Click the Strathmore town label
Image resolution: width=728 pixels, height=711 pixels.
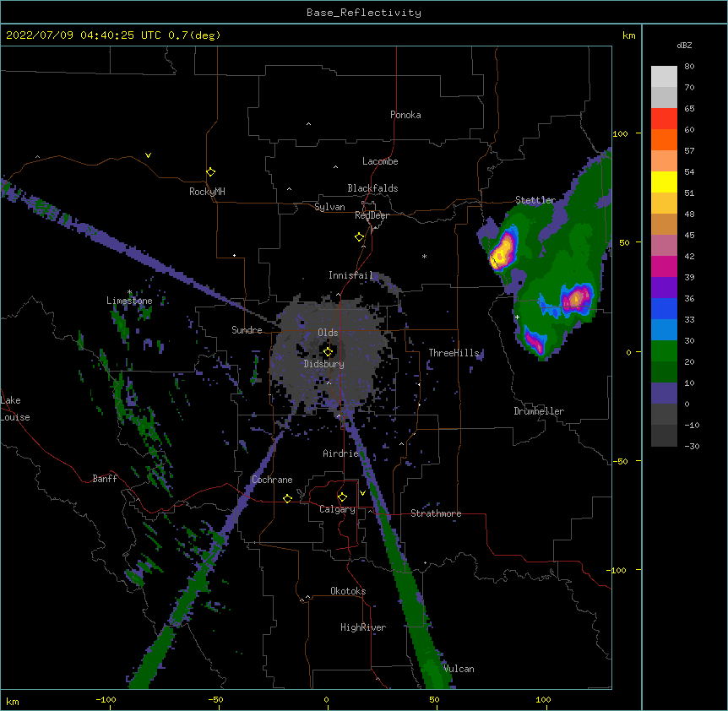pyautogui.click(x=436, y=513)
